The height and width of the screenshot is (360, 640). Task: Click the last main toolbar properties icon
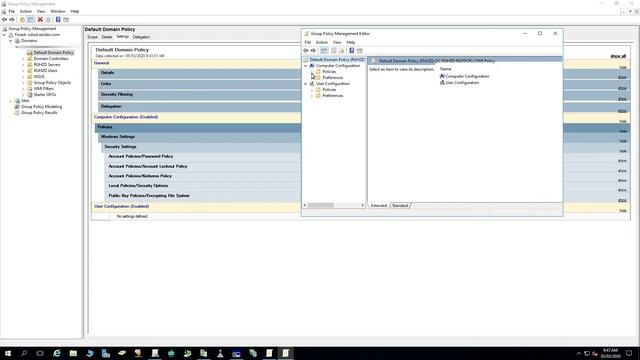point(66,20)
